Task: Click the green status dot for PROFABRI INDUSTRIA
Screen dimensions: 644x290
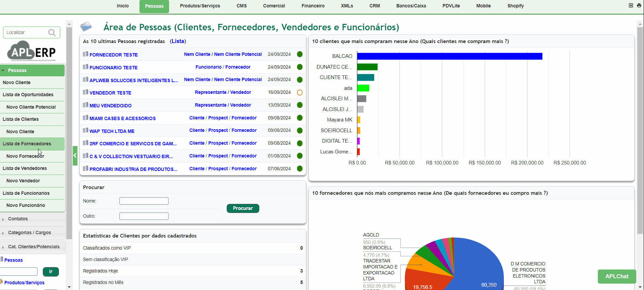Action: [x=300, y=169]
